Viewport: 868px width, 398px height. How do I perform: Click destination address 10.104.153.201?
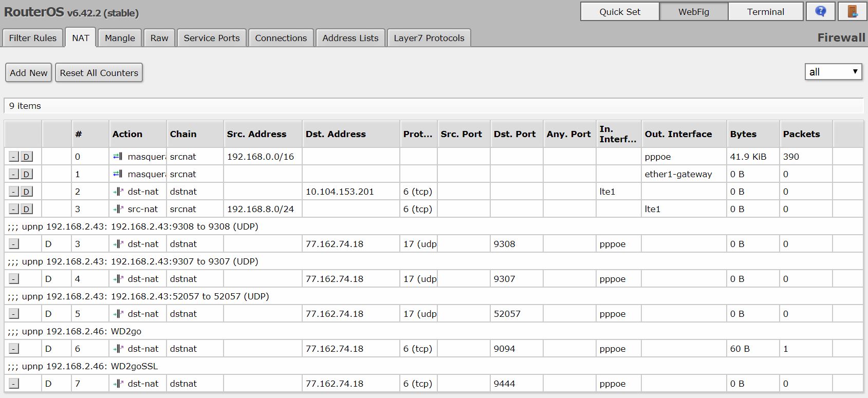tap(340, 192)
